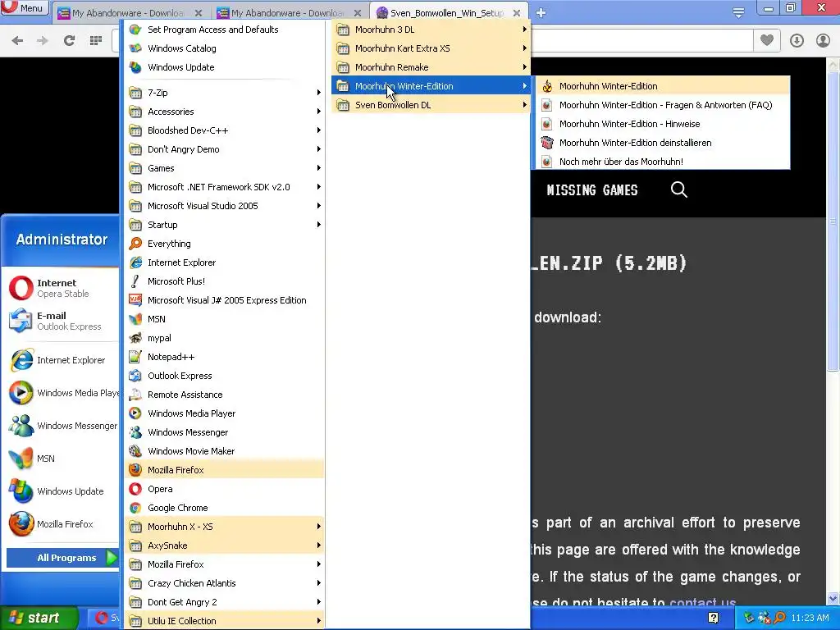The height and width of the screenshot is (630, 840).
Task: Click Windows Messenger icon in programs list
Action: click(135, 432)
